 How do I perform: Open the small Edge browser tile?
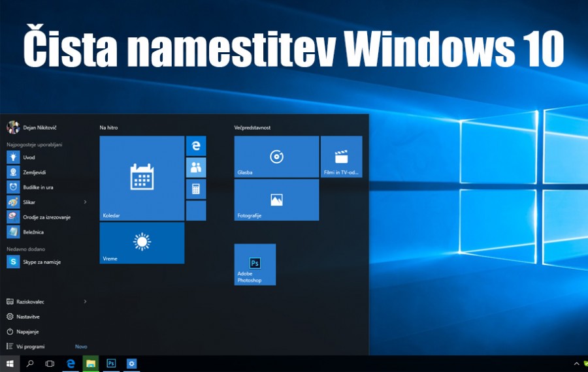pos(196,146)
